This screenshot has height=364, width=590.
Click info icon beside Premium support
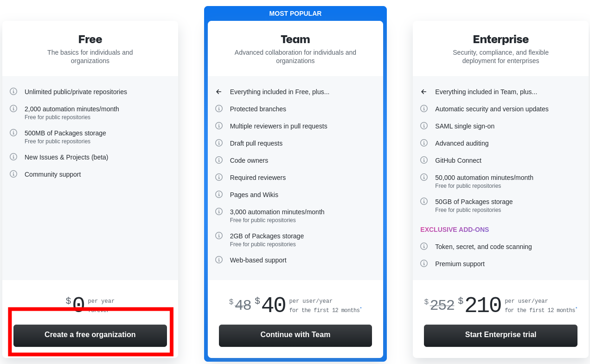pos(424,263)
